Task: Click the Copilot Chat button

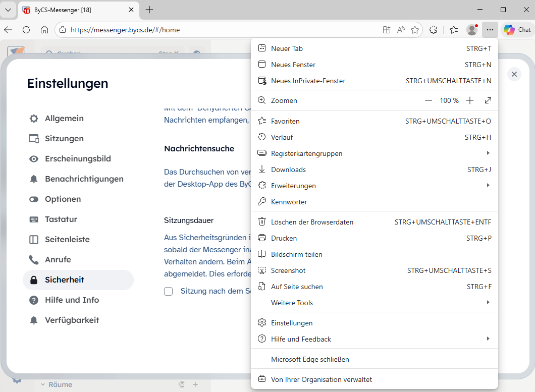Action: pos(517,30)
